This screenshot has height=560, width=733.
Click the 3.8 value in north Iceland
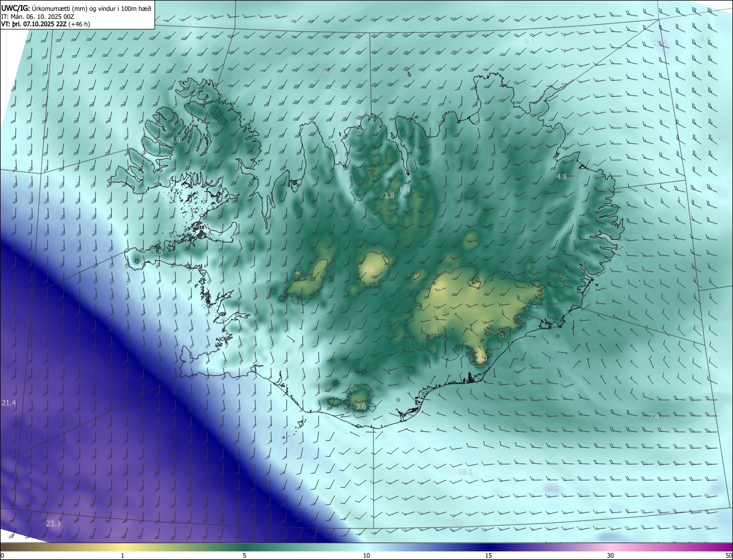(x=389, y=195)
